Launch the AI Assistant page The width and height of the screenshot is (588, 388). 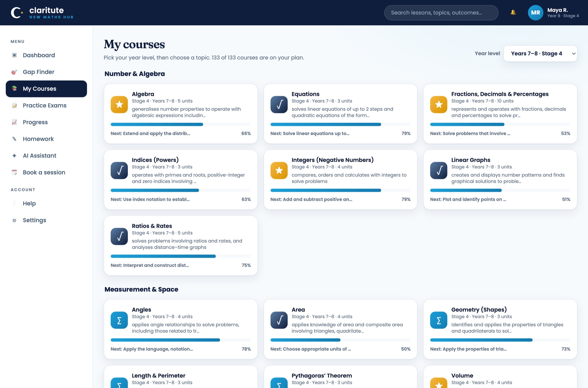tap(46, 156)
